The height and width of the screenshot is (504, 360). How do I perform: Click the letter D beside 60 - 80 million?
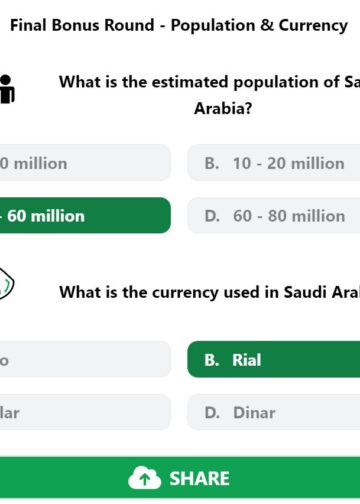pyautogui.click(x=212, y=216)
